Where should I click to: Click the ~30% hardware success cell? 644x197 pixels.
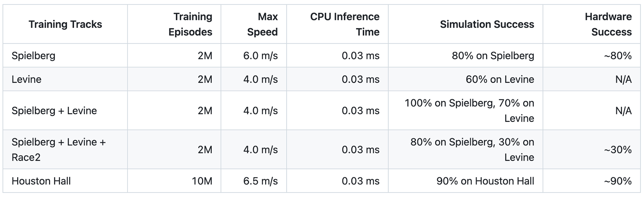618,150
